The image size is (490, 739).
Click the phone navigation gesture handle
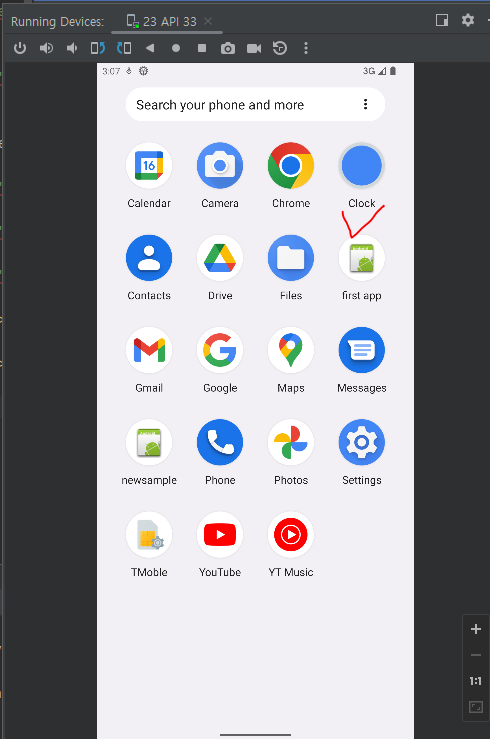point(255,734)
